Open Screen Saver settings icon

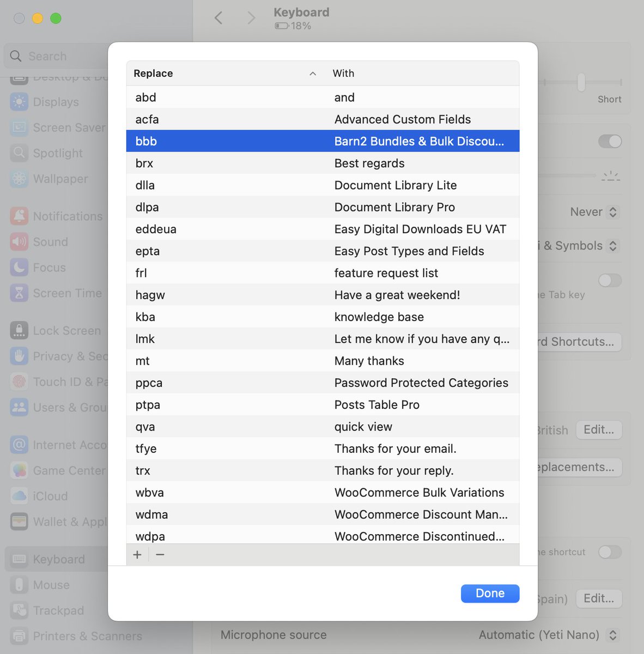(19, 128)
